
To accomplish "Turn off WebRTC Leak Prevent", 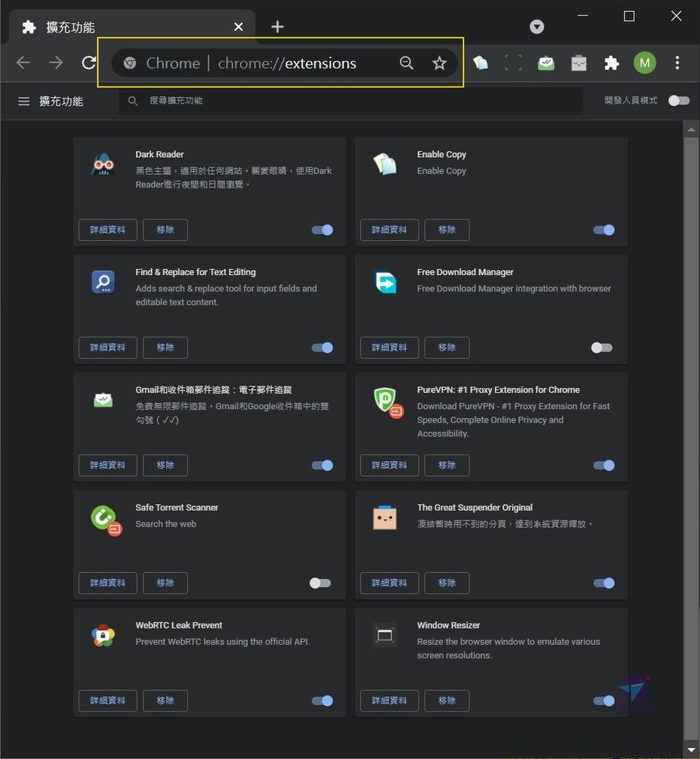I will [322, 700].
